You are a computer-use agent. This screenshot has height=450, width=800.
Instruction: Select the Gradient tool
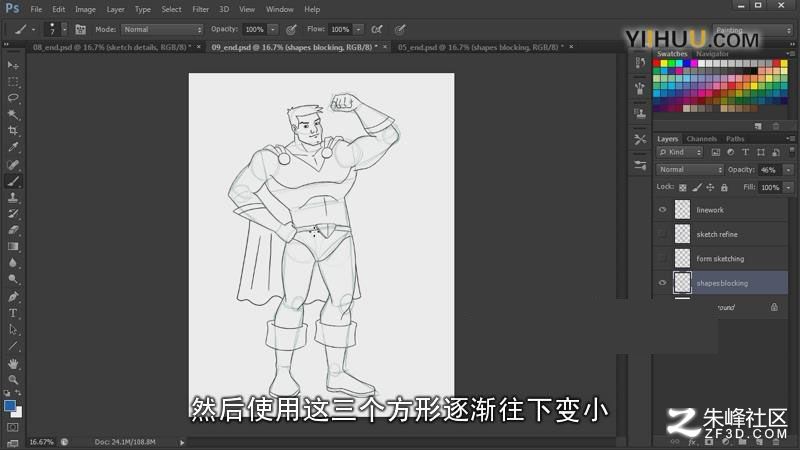click(13, 246)
